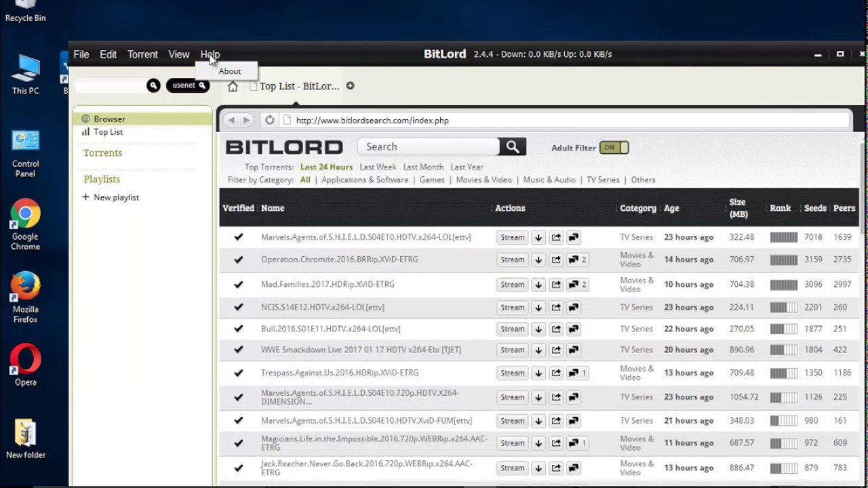
Task: Download Jack.Reacher.Never.Go.Back torrent arrow icon
Action: tap(538, 468)
